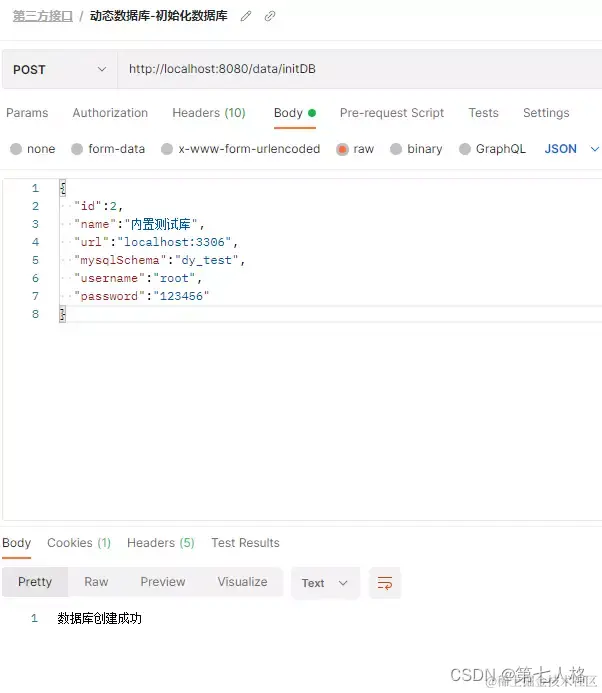Select raw body option
The width and height of the screenshot is (602, 693).
[x=355, y=149]
